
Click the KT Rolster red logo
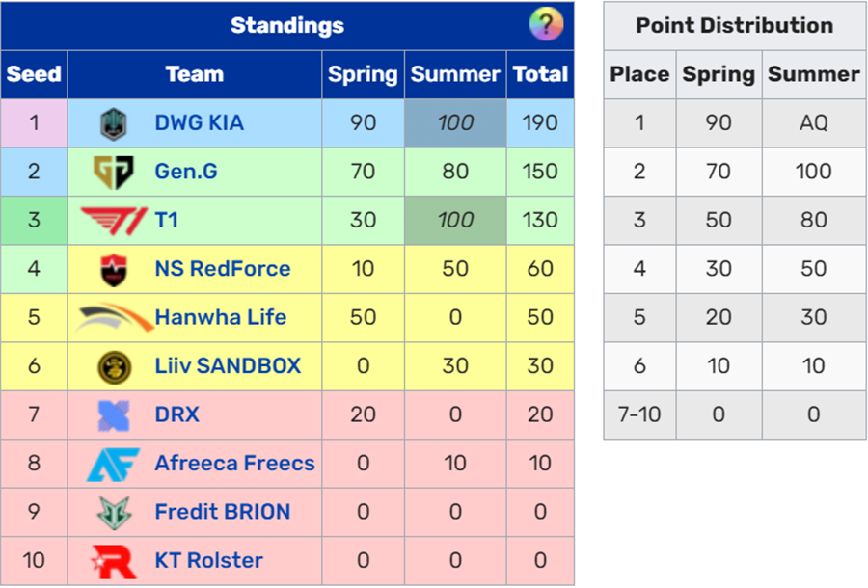(114, 561)
